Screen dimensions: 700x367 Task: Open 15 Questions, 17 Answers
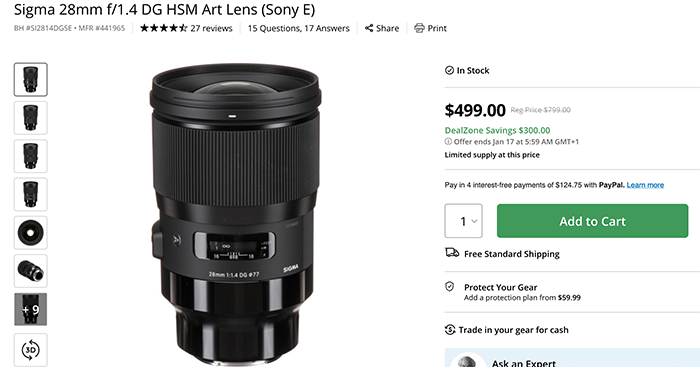pos(299,28)
